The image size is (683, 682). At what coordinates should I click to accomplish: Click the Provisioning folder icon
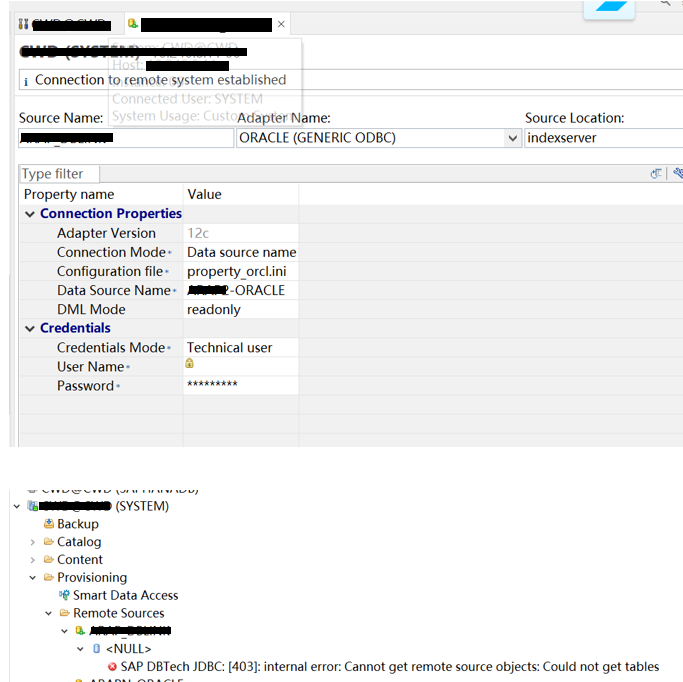click(49, 577)
